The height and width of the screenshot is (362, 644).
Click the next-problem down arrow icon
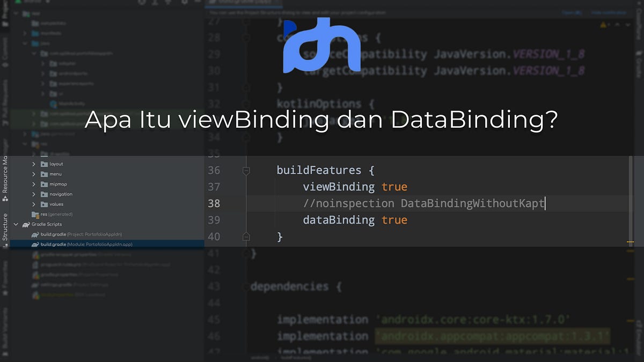(628, 25)
